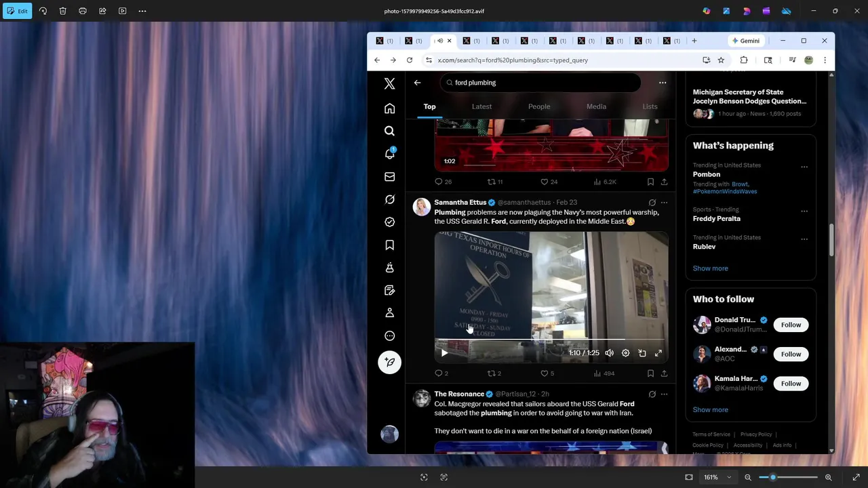Open Explore search icon in X sidebar
868x488 pixels.
point(389,131)
